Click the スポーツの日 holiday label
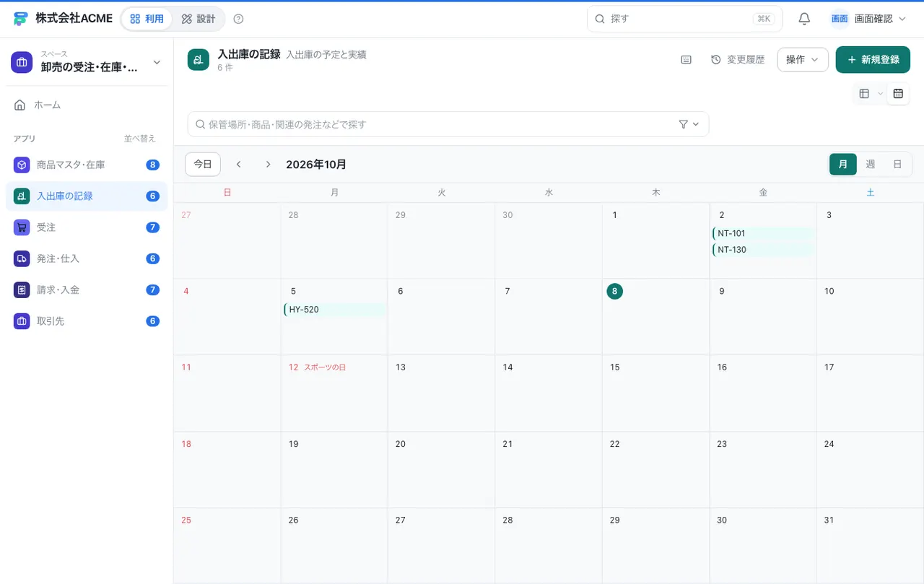 (x=325, y=367)
